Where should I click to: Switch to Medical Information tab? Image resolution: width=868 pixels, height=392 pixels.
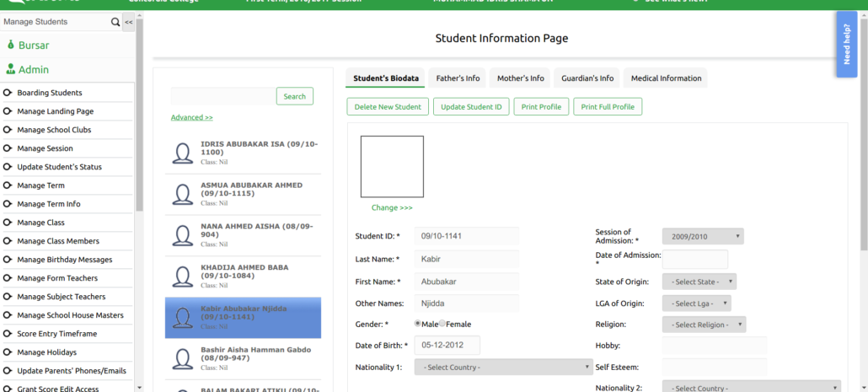coord(666,78)
